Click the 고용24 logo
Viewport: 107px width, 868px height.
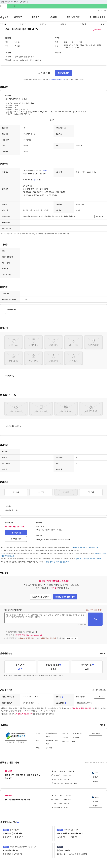point(4,17)
